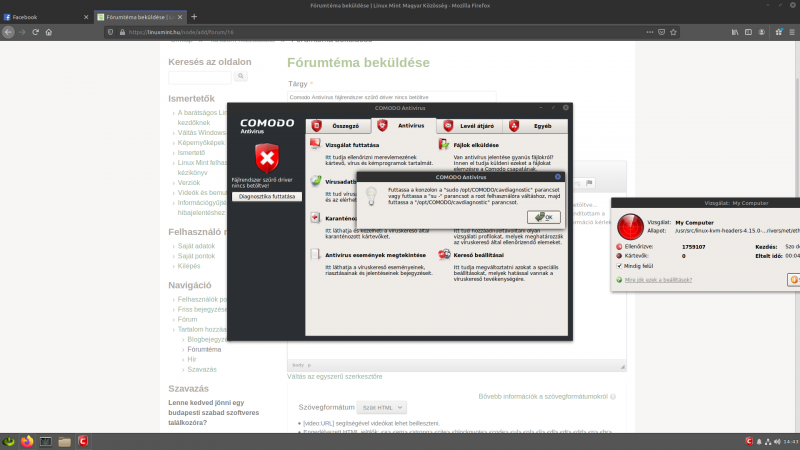Viewport: 800px width, 450px height.
Task: Open Firefox page actions three-dots menu
Action: 649,32
